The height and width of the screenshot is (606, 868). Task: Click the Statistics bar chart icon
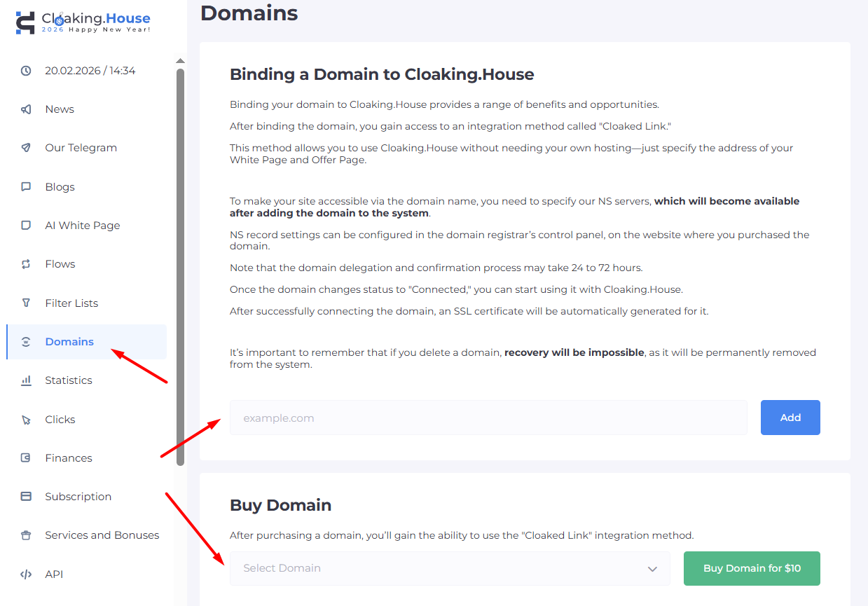(26, 380)
